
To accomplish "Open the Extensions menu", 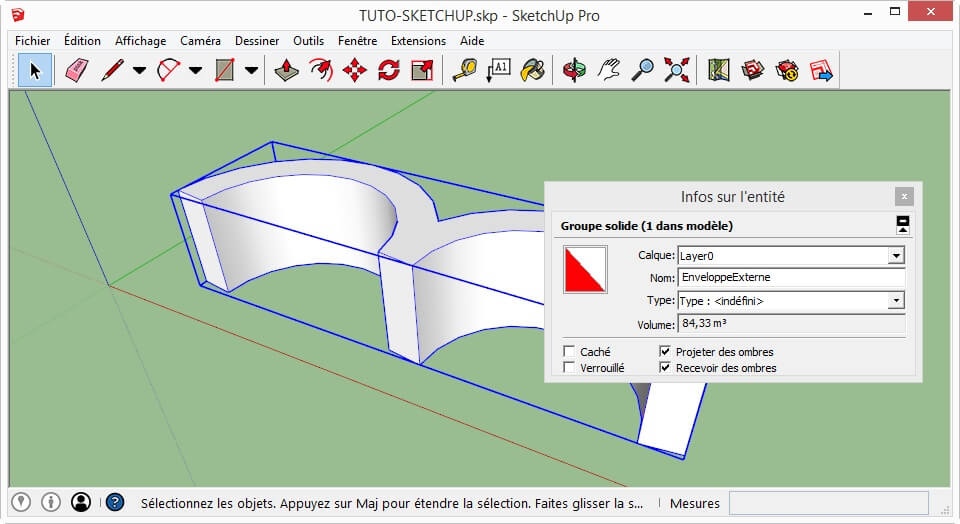I will (418, 40).
